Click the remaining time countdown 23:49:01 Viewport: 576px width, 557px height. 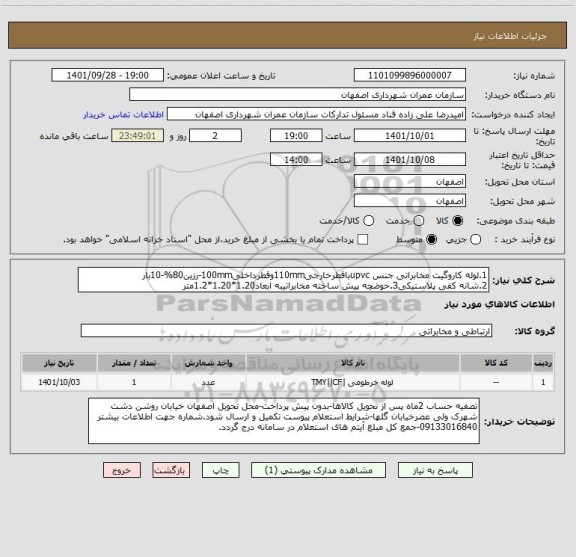137,136
